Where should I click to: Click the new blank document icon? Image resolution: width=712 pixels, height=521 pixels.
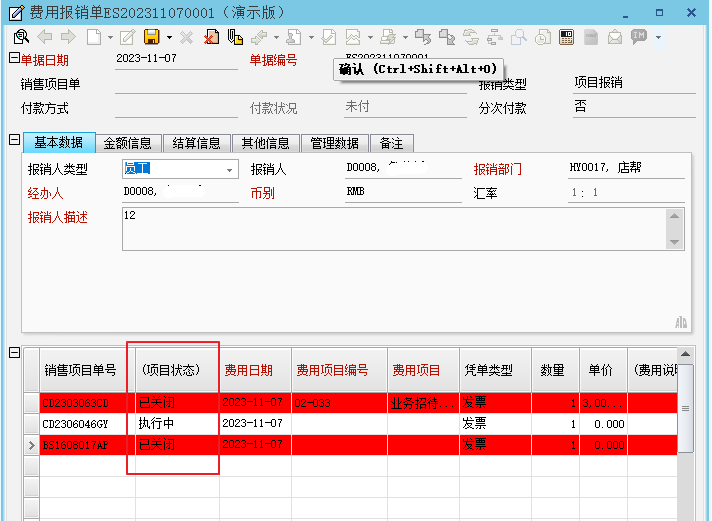point(93,37)
